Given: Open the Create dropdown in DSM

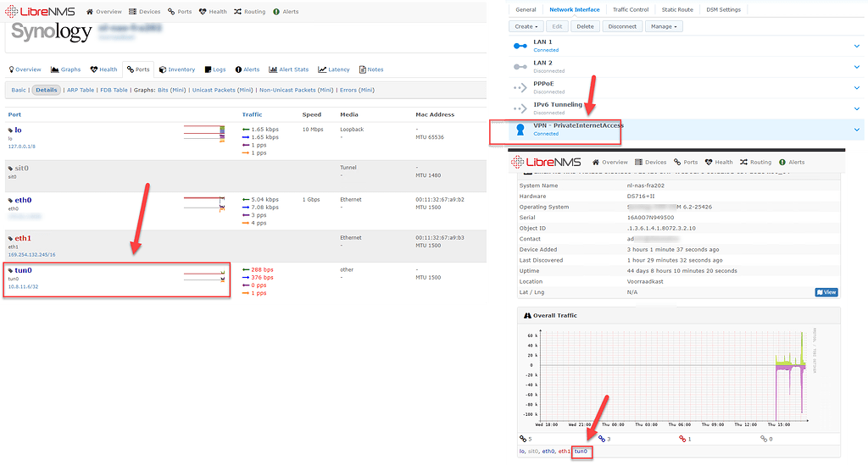Looking at the screenshot, I should tap(526, 26).
